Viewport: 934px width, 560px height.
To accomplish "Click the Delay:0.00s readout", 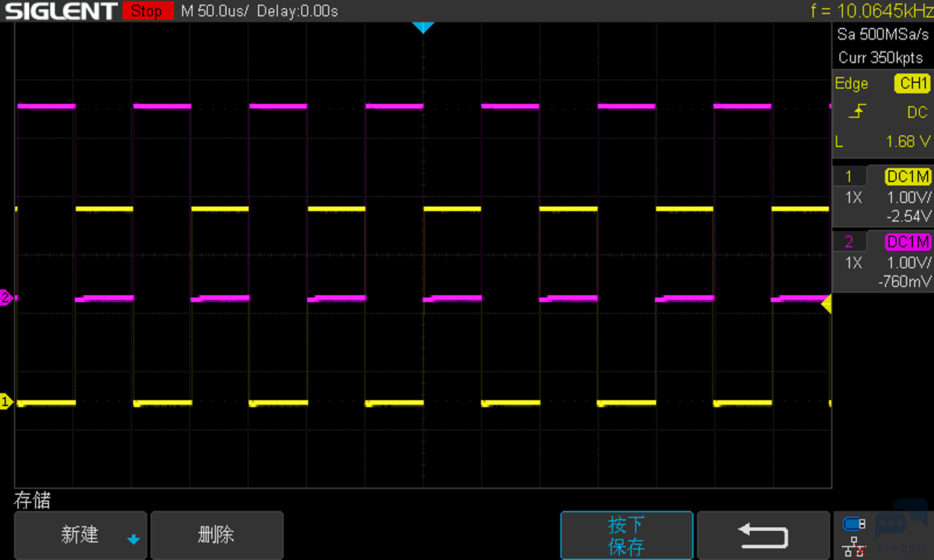I will (x=297, y=11).
